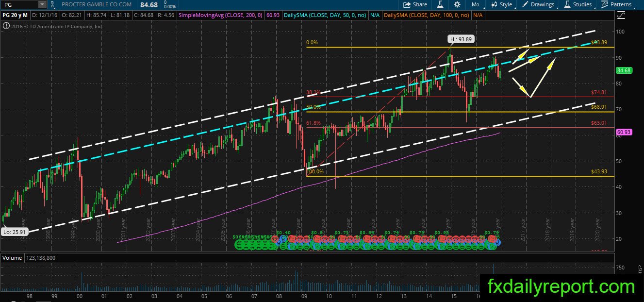Viewport: 644px width, 302px height.
Task: Click the O: 82.21 open value
Action: coord(71,16)
